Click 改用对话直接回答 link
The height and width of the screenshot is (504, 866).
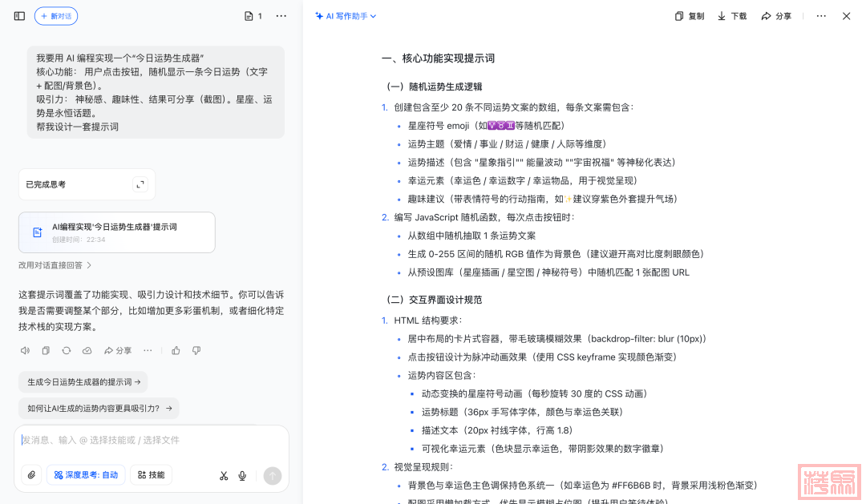coord(55,265)
